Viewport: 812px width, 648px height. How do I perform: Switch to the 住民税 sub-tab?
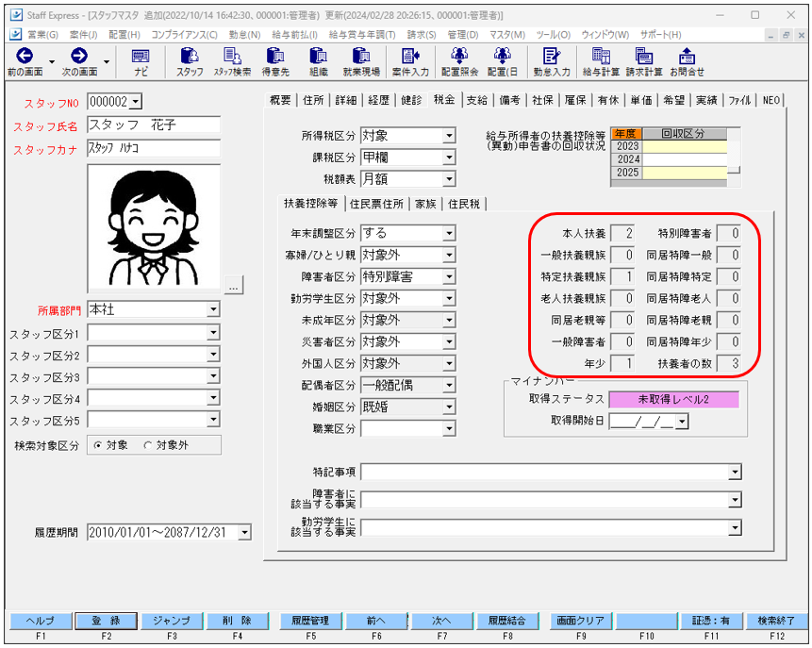[464, 204]
